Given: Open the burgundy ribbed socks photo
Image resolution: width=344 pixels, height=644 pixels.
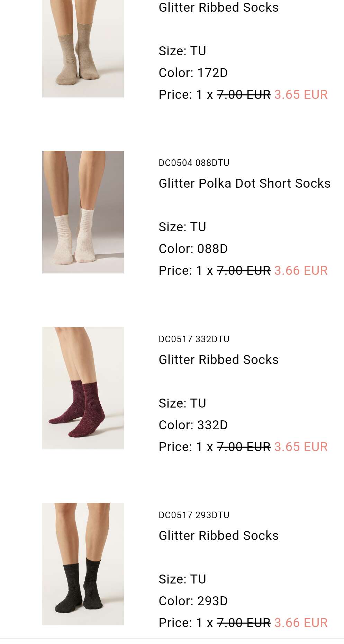Looking at the screenshot, I should (x=83, y=388).
